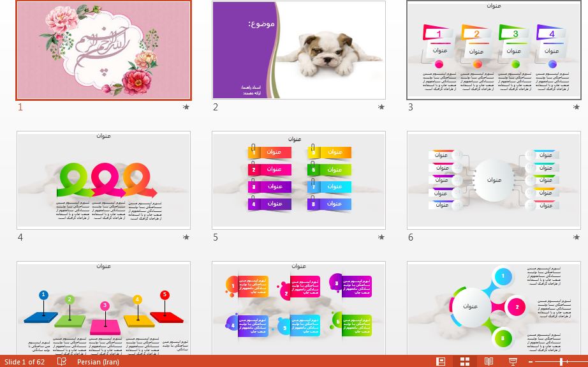Click the animation star under slide 5

pyautogui.click(x=381, y=237)
